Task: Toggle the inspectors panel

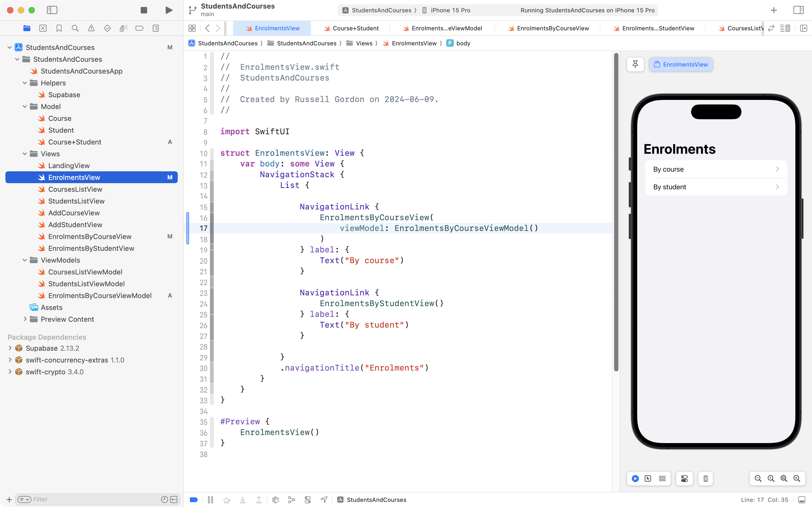Action: point(799,10)
